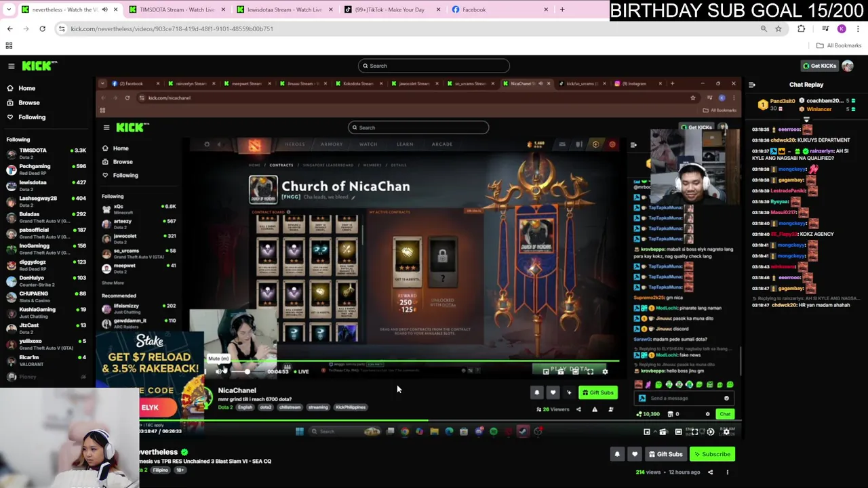Image resolution: width=868 pixels, height=488 pixels.
Task: Open more options under nevertheless video
Action: (727, 472)
